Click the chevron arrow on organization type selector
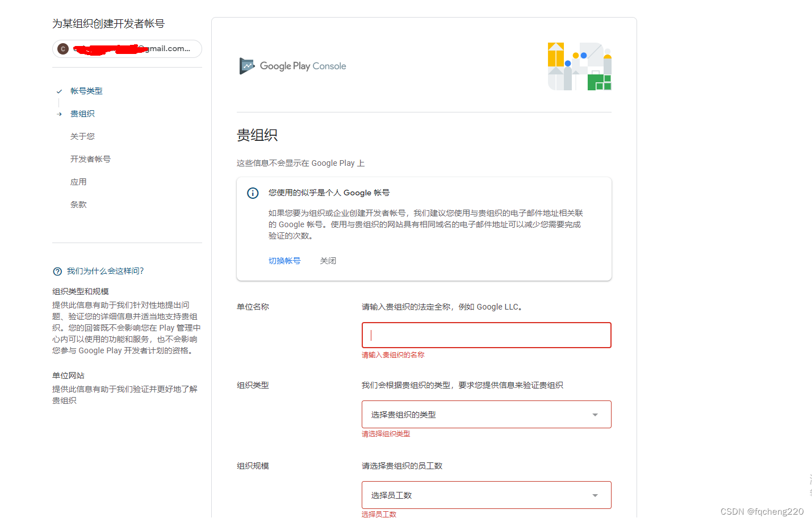812x522 pixels. point(595,414)
